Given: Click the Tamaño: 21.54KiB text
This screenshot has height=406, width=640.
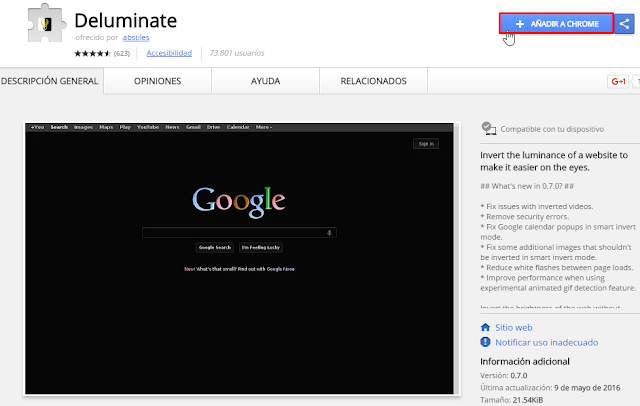Looking at the screenshot, I should (x=511, y=400).
